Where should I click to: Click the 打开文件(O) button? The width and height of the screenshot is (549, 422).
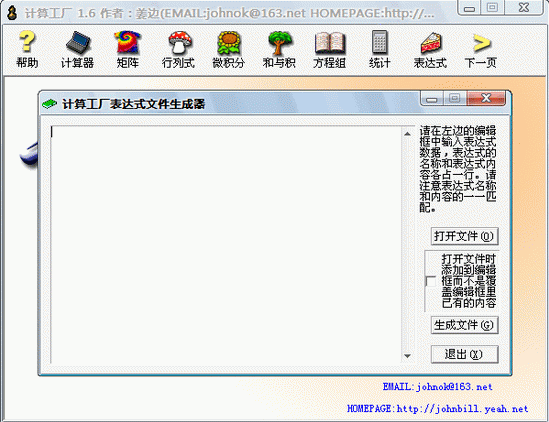point(464,236)
